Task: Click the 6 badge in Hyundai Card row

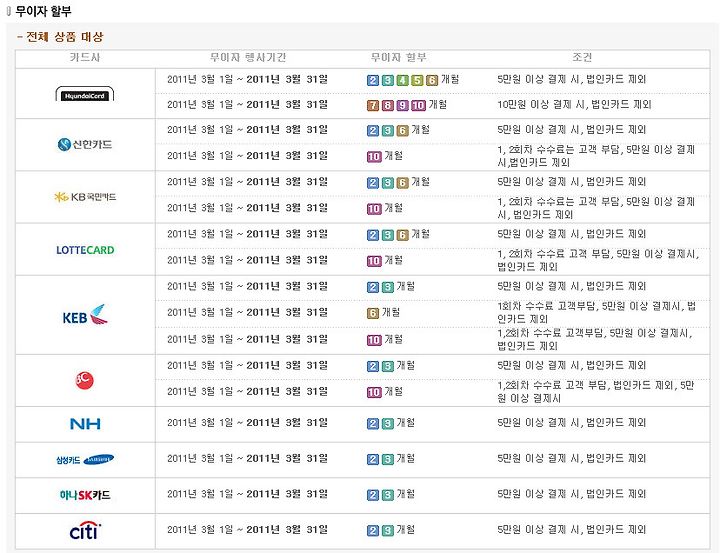Action: [432, 80]
